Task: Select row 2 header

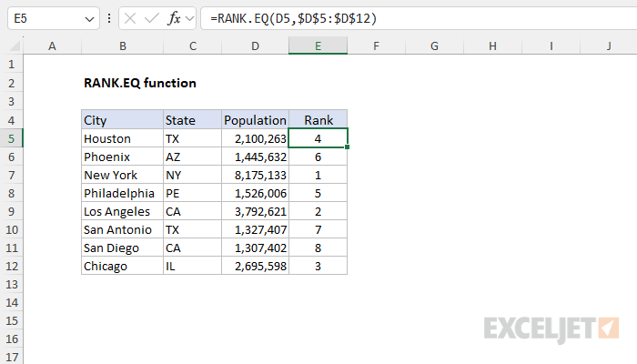Action: coord(11,83)
